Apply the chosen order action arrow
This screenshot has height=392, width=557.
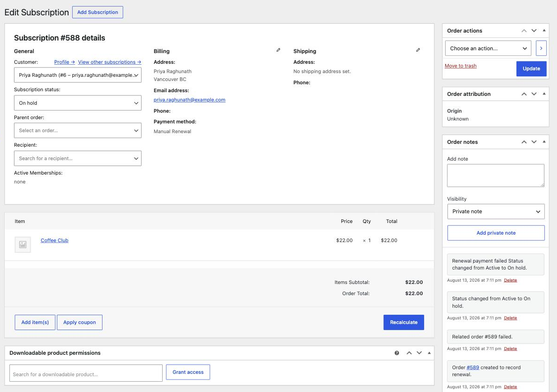tap(541, 48)
